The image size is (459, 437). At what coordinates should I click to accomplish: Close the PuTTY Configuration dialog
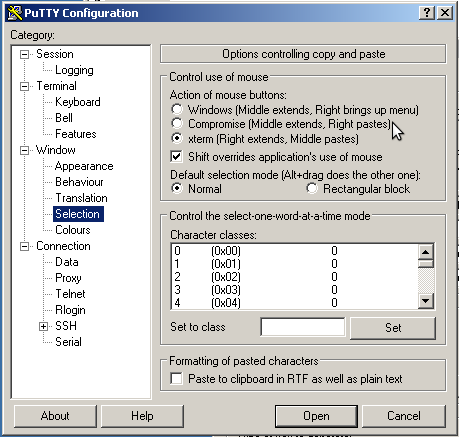point(445,13)
